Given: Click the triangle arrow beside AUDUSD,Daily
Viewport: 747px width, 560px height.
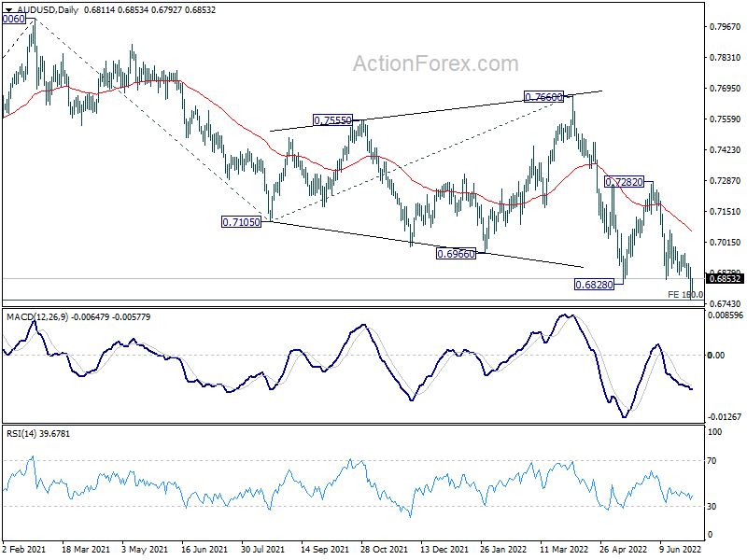Looking at the screenshot, I should (9, 8).
